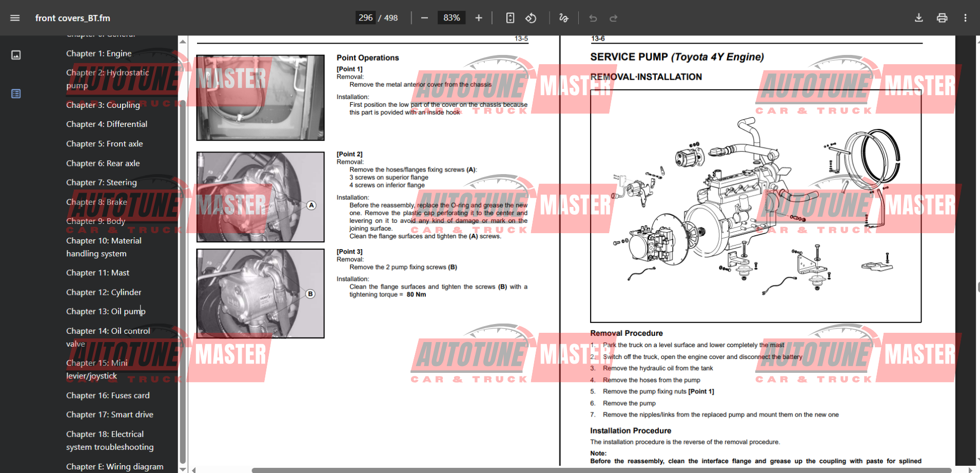Click the page number input field
The height and width of the screenshot is (473, 980).
(x=365, y=18)
